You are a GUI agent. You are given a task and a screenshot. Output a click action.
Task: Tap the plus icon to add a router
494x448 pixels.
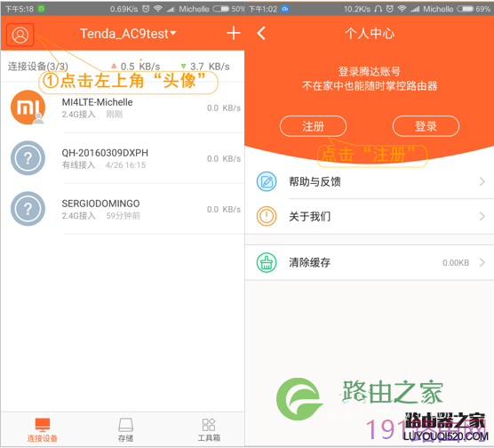click(x=234, y=33)
